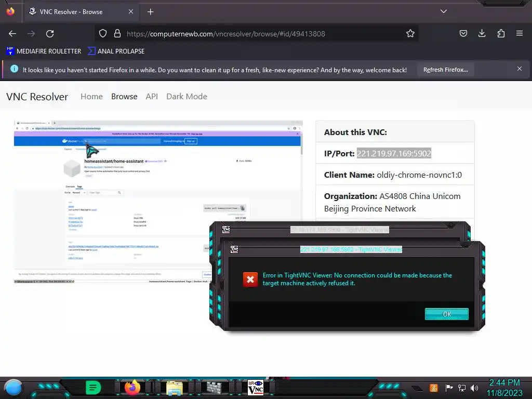
Task: Open the network tray icon
Action: tap(462, 388)
